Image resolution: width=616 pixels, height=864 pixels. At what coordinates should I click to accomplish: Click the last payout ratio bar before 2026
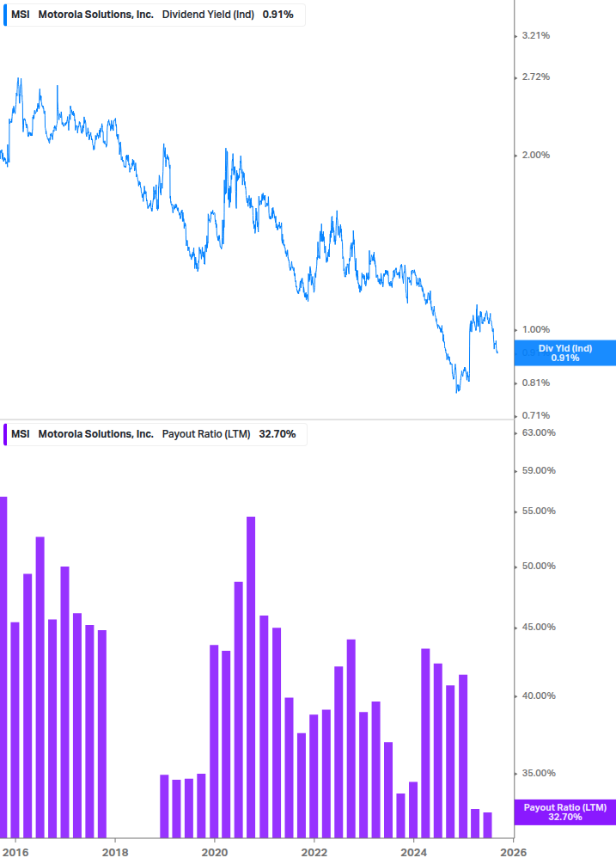[x=487, y=824]
